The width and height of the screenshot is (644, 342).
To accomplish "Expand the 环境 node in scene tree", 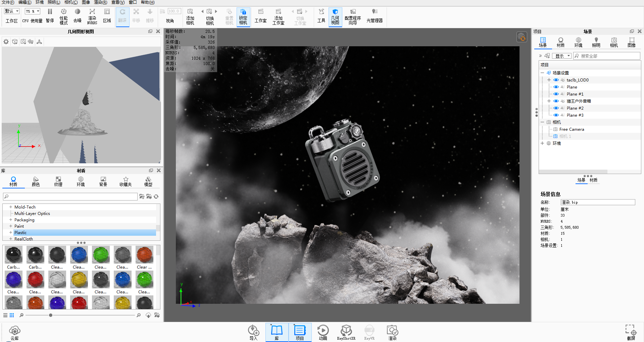I will 542,144.
